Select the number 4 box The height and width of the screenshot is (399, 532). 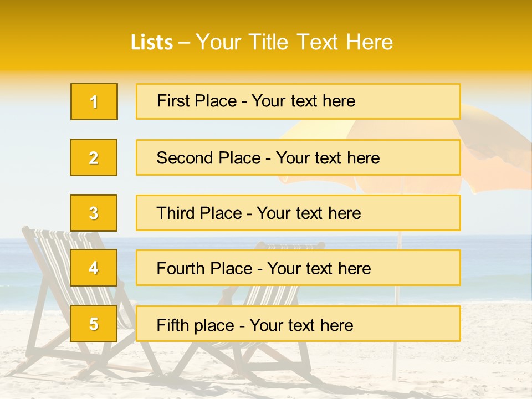pyautogui.click(x=94, y=268)
